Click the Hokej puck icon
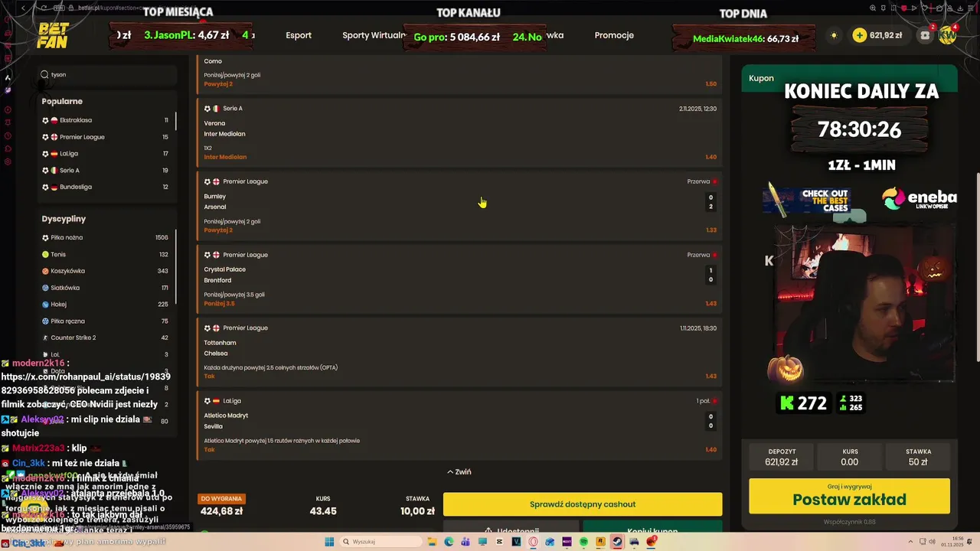980x551 pixels. [45, 305]
